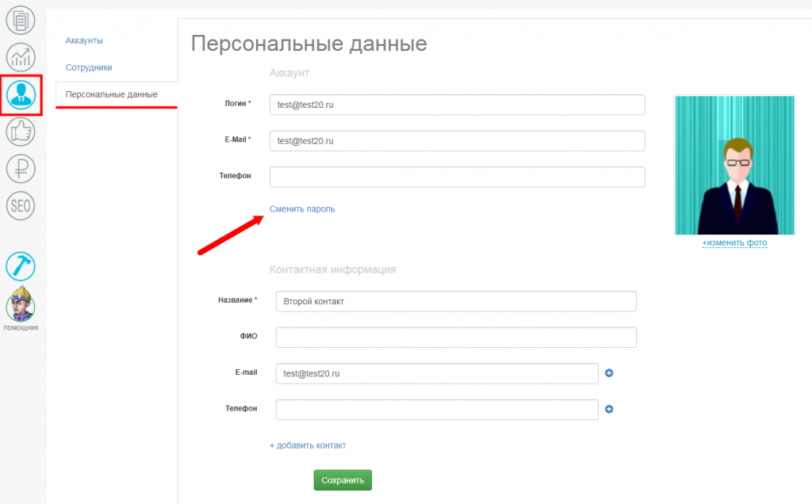Open the documents icon in sidebar
The width and height of the screenshot is (812, 504).
(21, 20)
